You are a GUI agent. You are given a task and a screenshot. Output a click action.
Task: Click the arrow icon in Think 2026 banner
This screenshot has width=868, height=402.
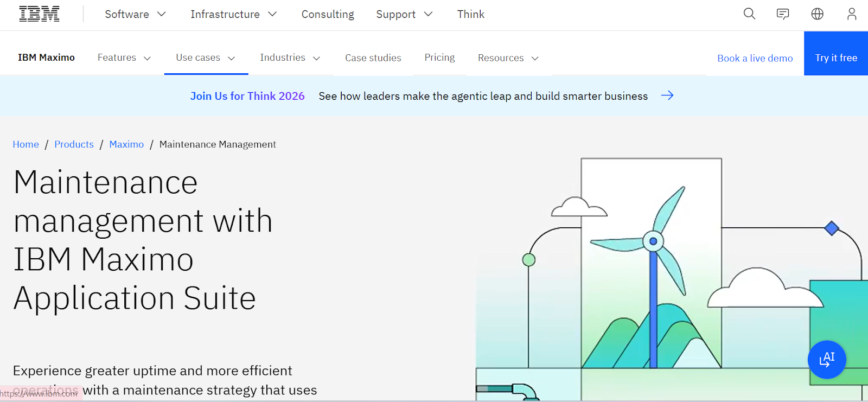[x=667, y=95]
